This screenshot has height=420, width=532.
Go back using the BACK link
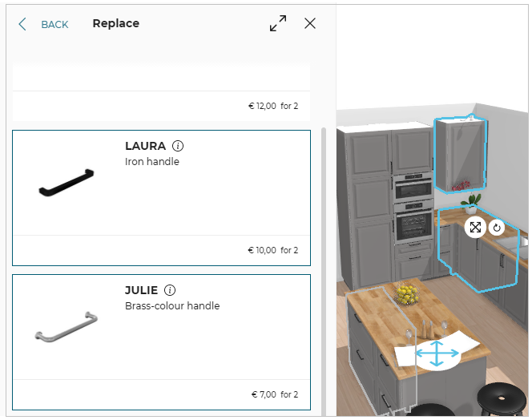[54, 24]
